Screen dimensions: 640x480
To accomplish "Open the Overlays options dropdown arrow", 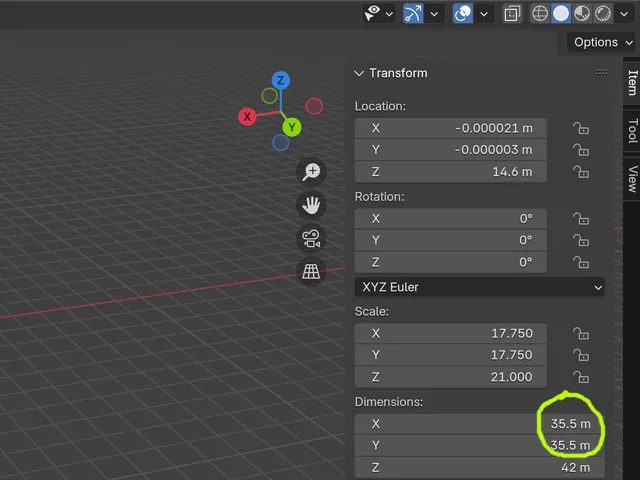I will coord(484,14).
